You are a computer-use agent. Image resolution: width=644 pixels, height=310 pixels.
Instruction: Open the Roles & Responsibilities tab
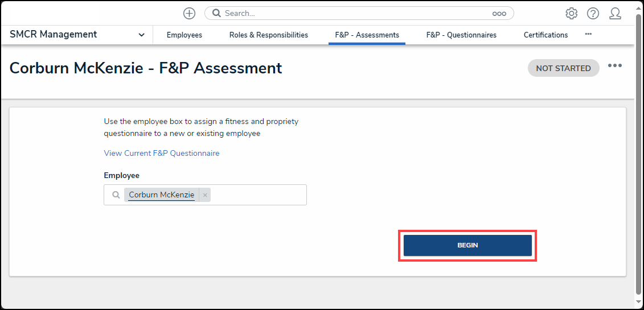(x=268, y=35)
